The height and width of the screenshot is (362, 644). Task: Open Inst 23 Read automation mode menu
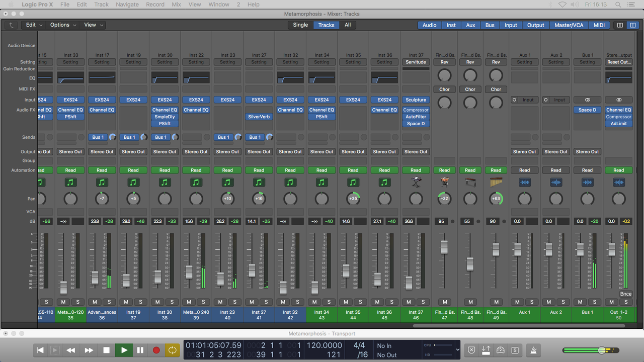tap(227, 170)
